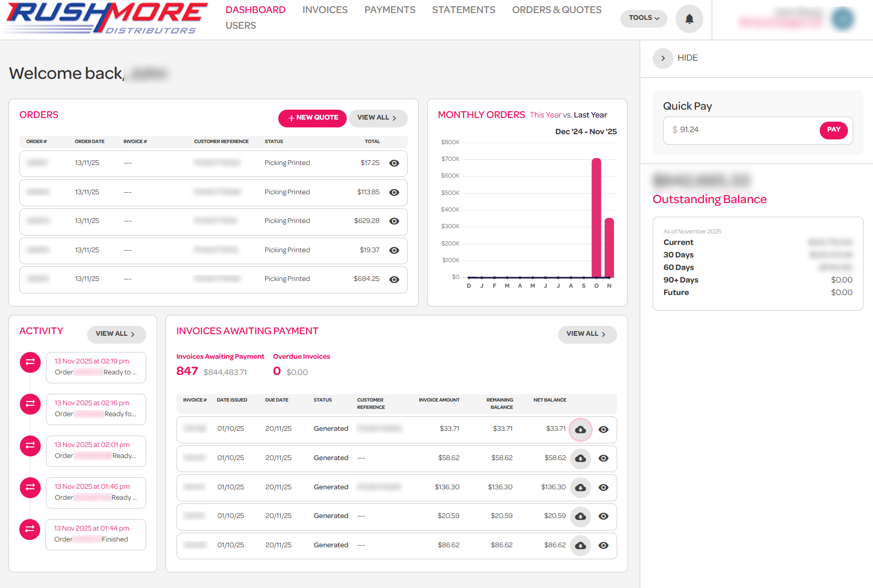Download the $33.71 invoice
The image size is (873, 588).
pos(580,429)
